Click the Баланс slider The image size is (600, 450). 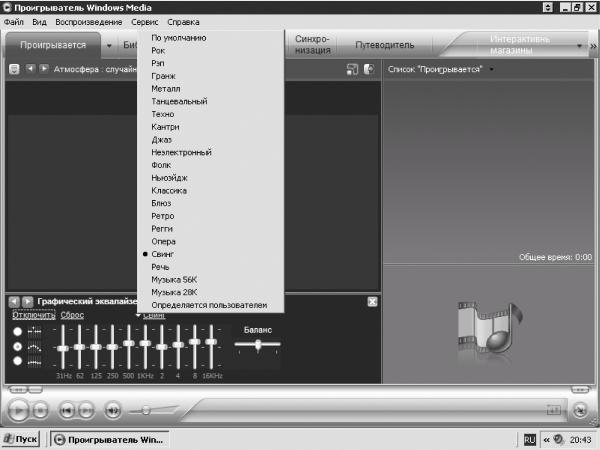(258, 345)
